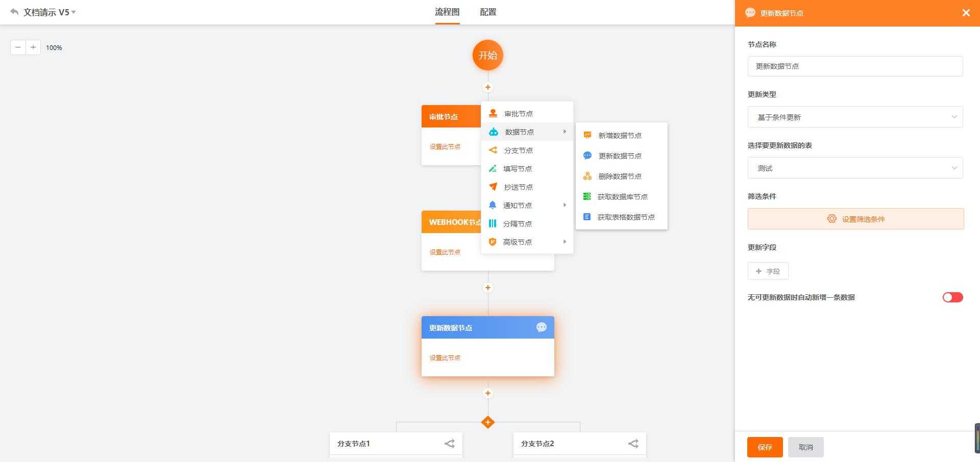The width and height of the screenshot is (980, 462).
Task: Open the 选择要更新数据的表 dropdown
Action: [x=855, y=168]
